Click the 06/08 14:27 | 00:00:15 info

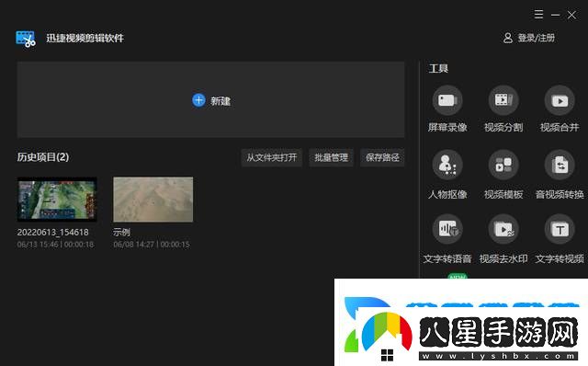click(x=152, y=245)
